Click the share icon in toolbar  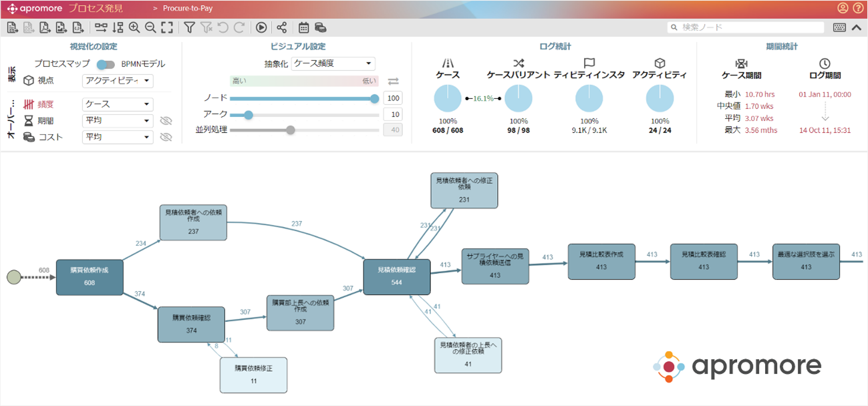[x=281, y=27]
